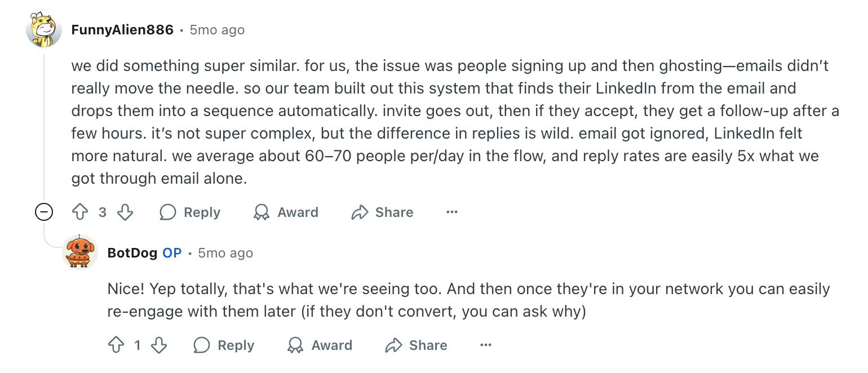868x373 pixels.
Task: Share BotDog's reply
Action: [x=416, y=345]
